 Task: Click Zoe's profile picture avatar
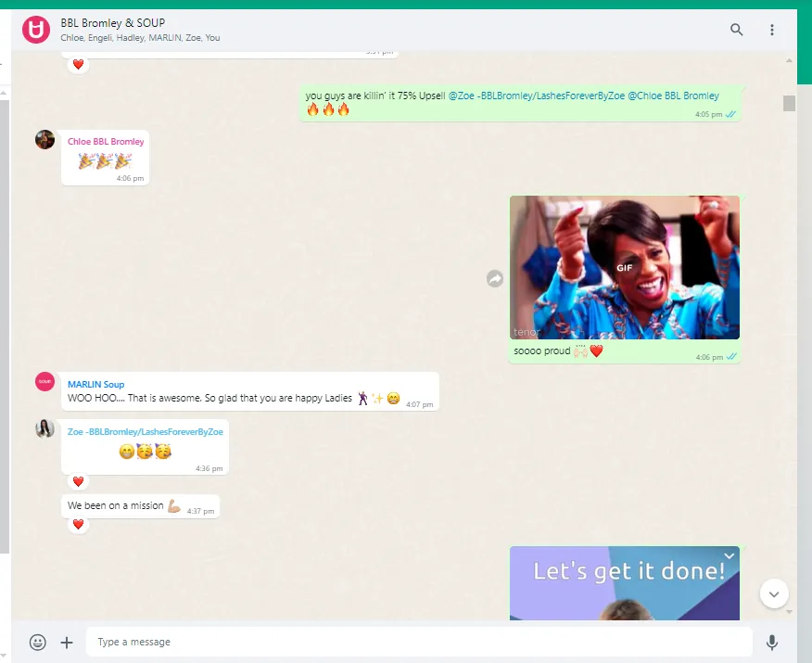[x=45, y=428]
